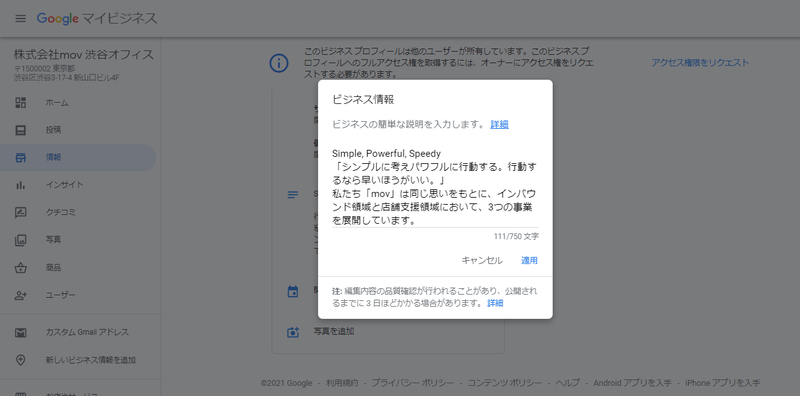Viewport: 800px width, 396px height.
Task: Click the blue info circle icon
Action: pos(279,63)
